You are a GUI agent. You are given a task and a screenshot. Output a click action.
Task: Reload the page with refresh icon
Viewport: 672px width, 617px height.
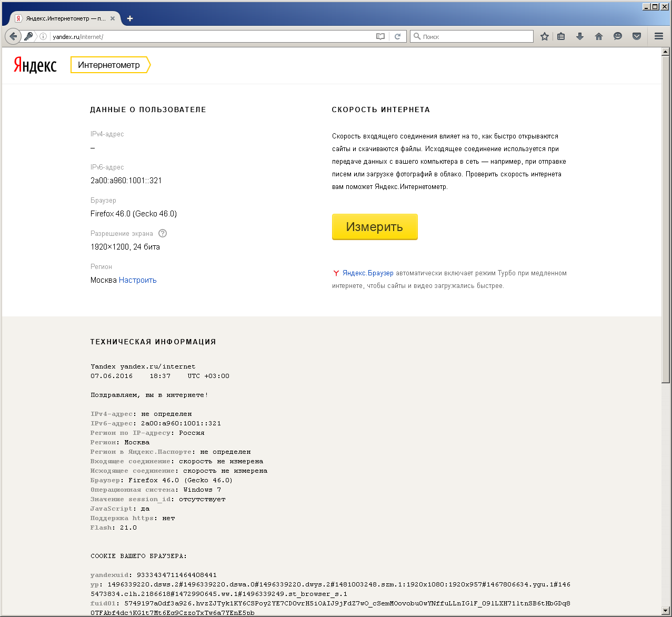click(x=397, y=36)
